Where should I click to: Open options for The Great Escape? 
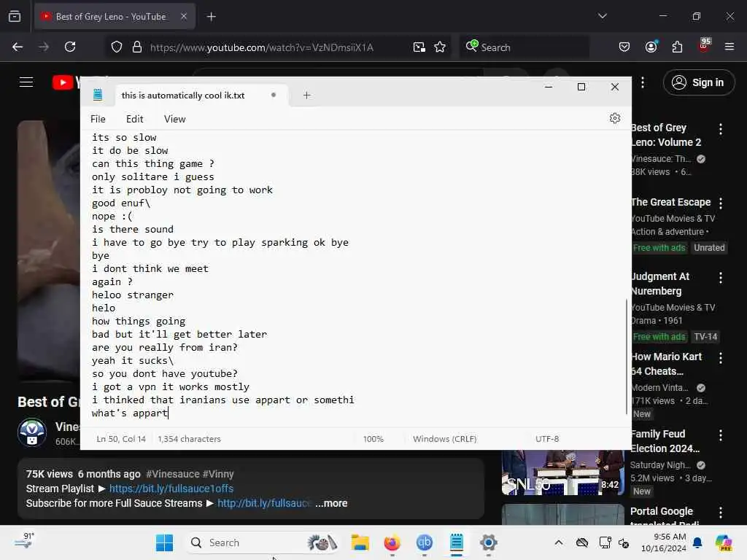(720, 203)
